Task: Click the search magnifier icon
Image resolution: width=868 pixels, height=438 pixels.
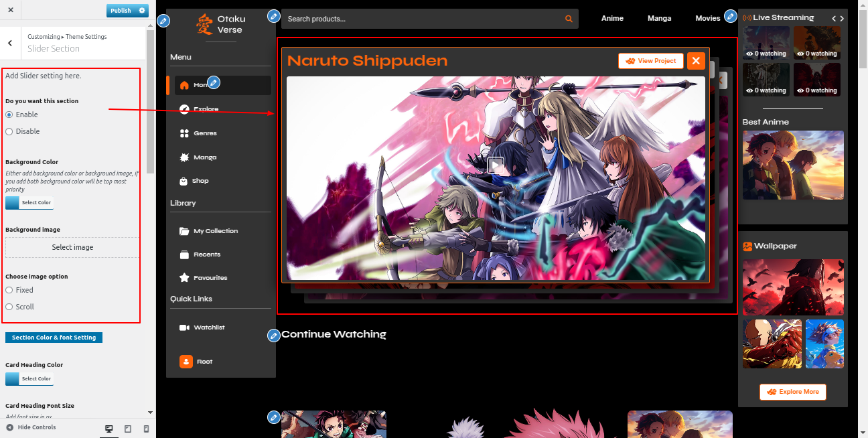Action: [569, 19]
